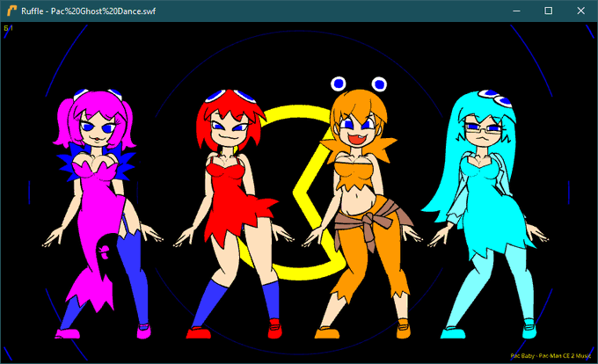Viewport: 598px width, 364px height.
Task: Minimize the Ruffle player window
Action: [516, 11]
